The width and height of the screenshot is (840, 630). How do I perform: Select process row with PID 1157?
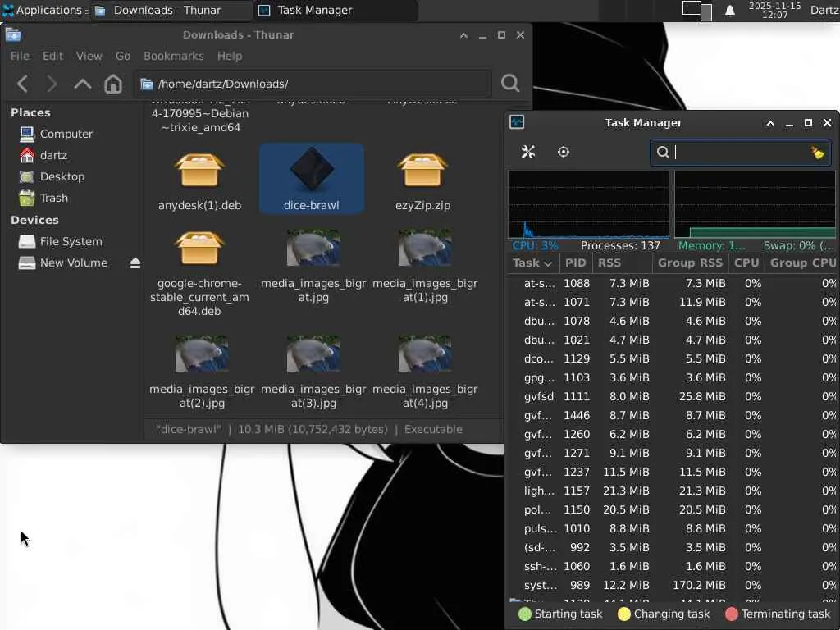pyautogui.click(x=673, y=491)
